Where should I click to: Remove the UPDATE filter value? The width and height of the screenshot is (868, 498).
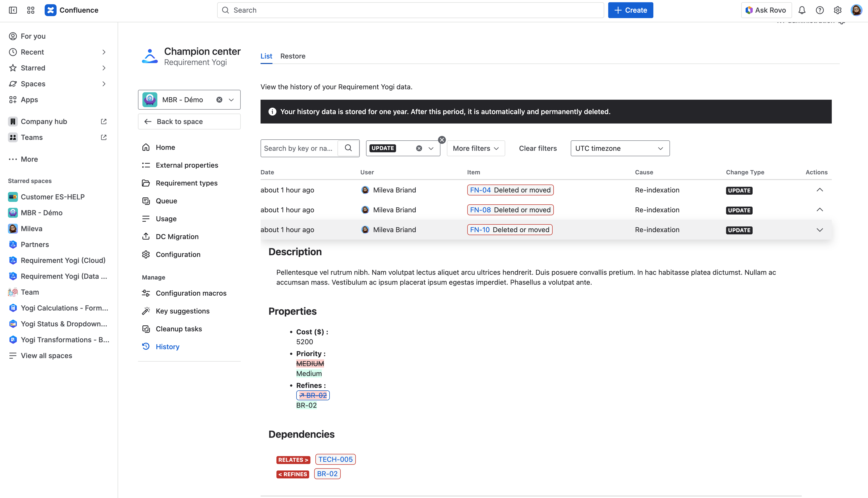[419, 148]
